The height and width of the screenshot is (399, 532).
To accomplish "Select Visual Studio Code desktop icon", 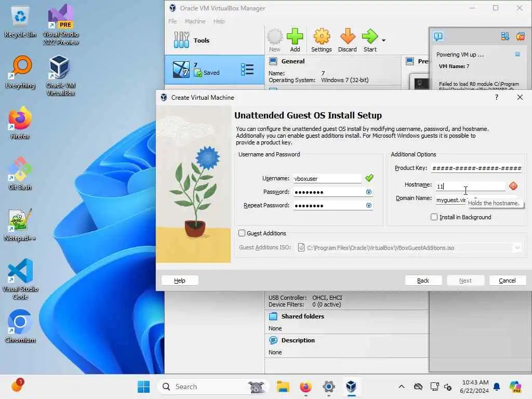I will pos(20,279).
